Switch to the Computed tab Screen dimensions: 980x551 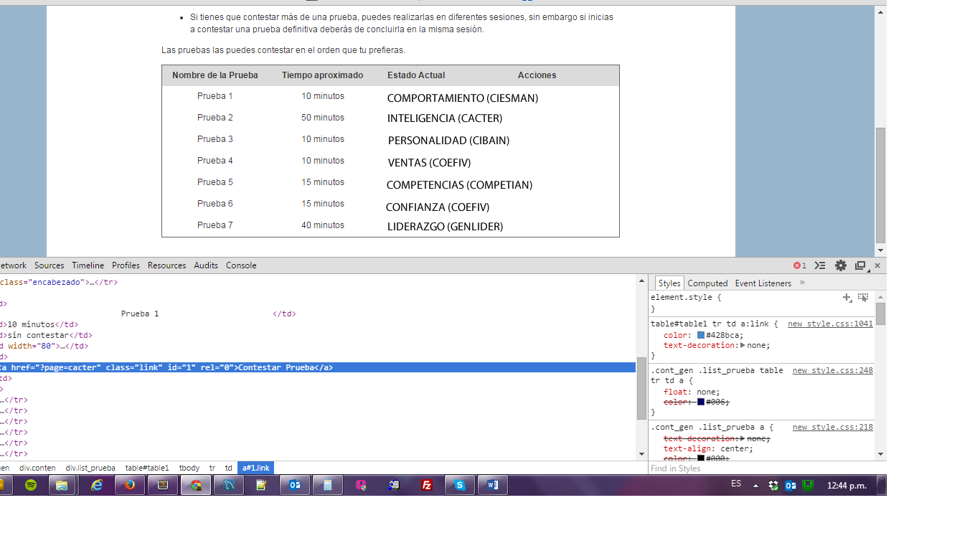(x=707, y=283)
